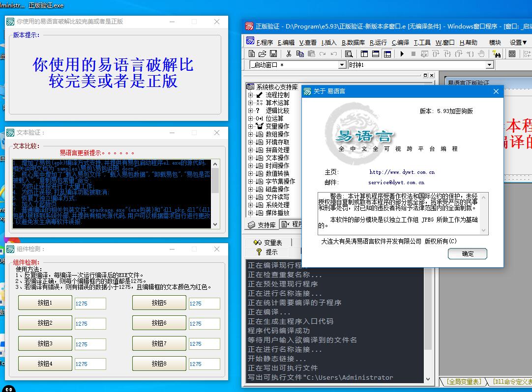Screen dimensions: 532x392
Task: Select the 拼音处理 tree item
Action: tap(277, 150)
